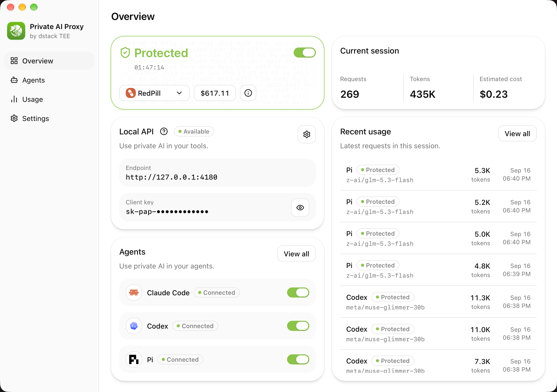The width and height of the screenshot is (557, 392).
Task: Select the Codex 11.0K tokens usage row
Action: 438,334
